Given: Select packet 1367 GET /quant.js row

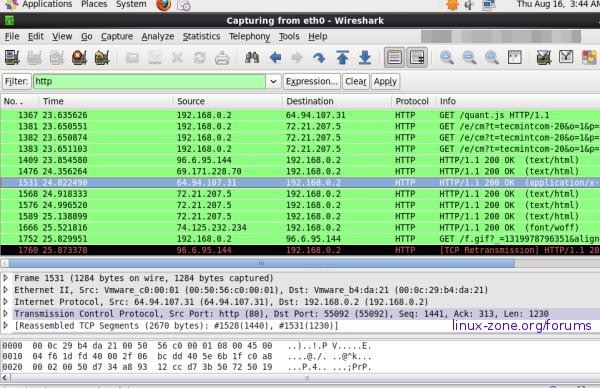Looking at the screenshot, I should (300, 115).
